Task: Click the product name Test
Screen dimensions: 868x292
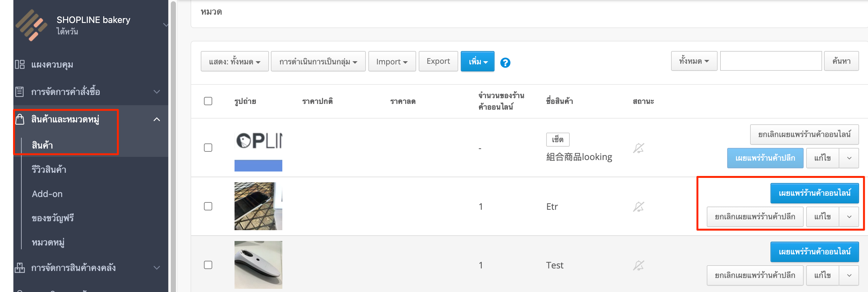Action: [x=555, y=265]
